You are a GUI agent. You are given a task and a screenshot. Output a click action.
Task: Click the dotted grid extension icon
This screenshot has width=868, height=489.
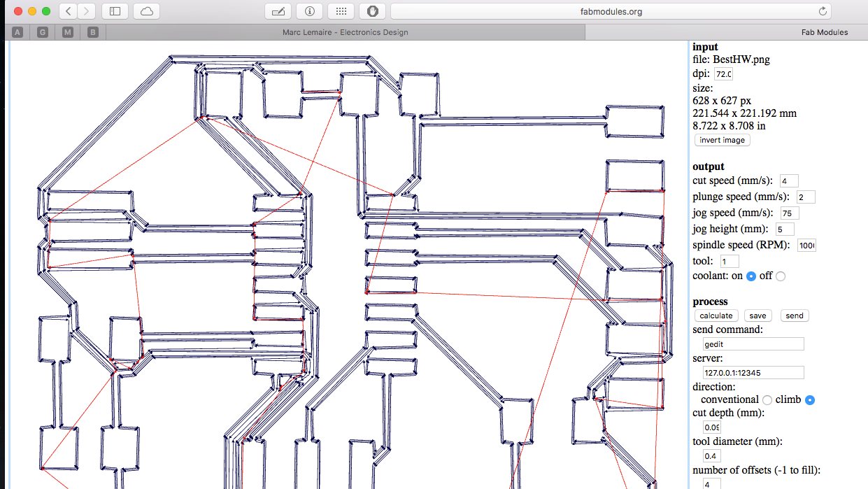341,11
